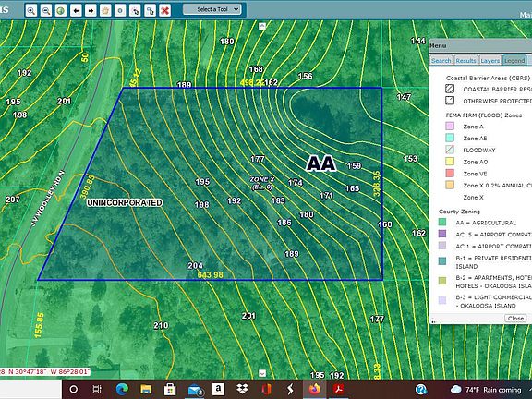
Task: Click the 74°F Rain coming weather widget
Action: point(486,390)
